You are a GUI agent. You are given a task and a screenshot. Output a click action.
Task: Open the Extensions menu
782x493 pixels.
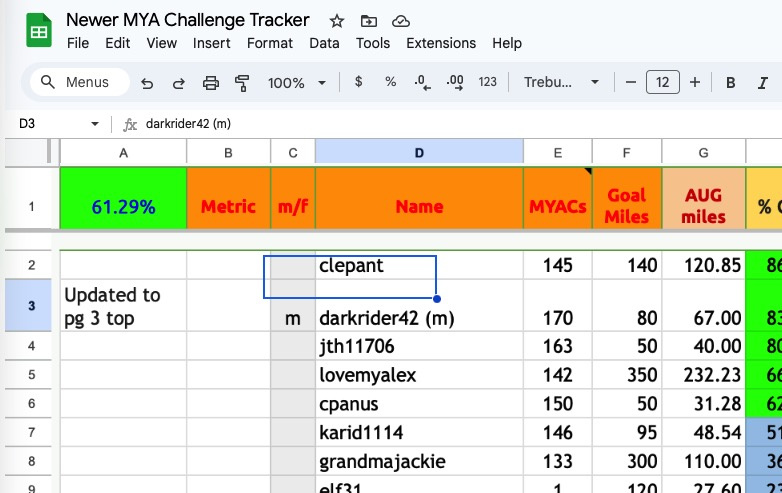[x=441, y=43]
